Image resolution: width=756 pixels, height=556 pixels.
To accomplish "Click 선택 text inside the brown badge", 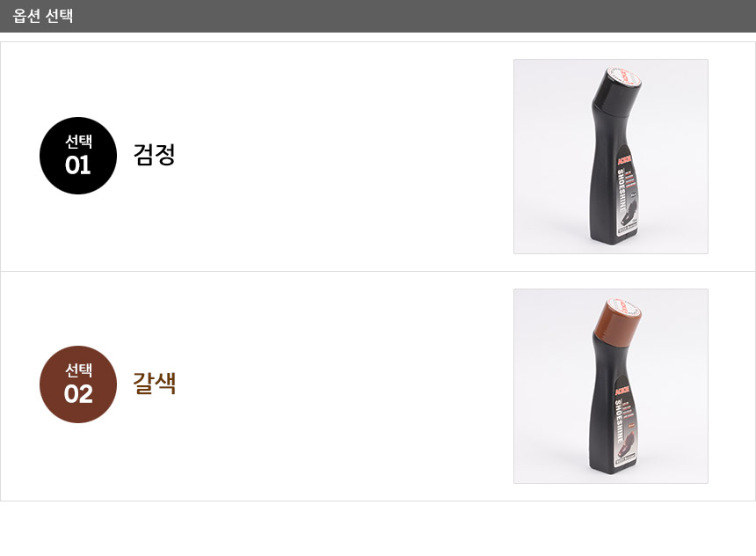I will click(78, 370).
